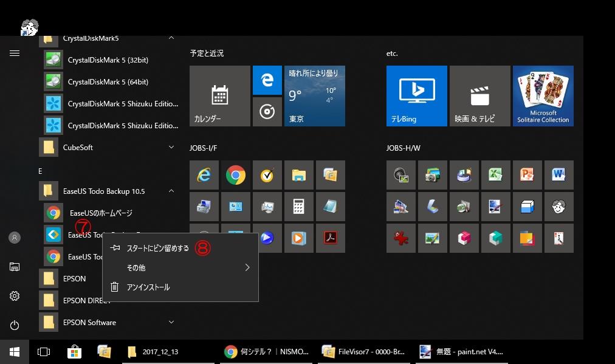Open the Microsoft Edge tile
The height and width of the screenshot is (364, 615).
click(267, 80)
